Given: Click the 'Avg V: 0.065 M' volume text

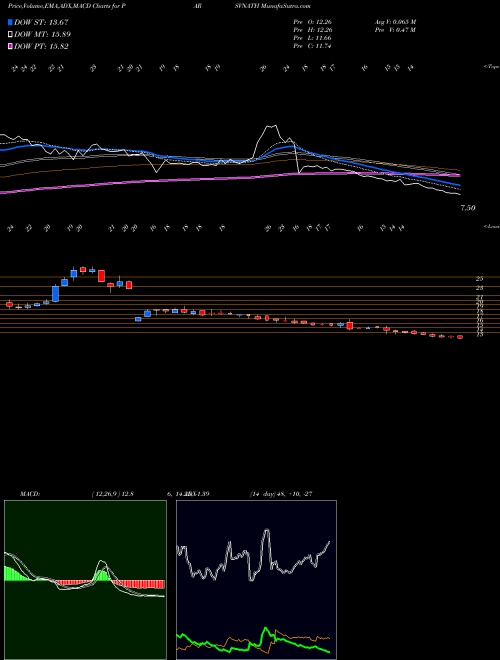Looking at the screenshot, I should pyautogui.click(x=395, y=22).
